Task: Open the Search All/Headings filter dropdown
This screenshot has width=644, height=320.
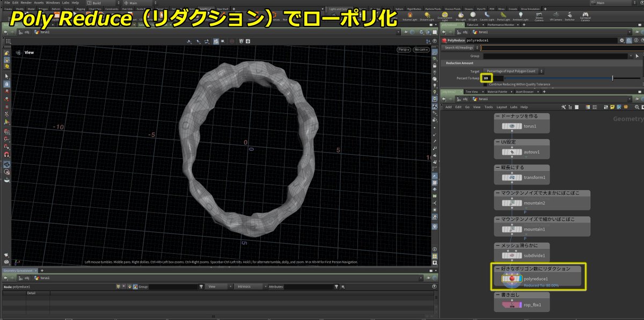Action: (x=459, y=48)
